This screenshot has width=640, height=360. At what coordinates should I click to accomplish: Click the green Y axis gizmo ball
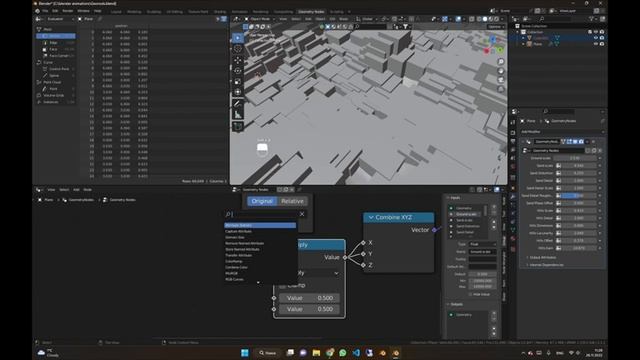[x=500, y=50]
